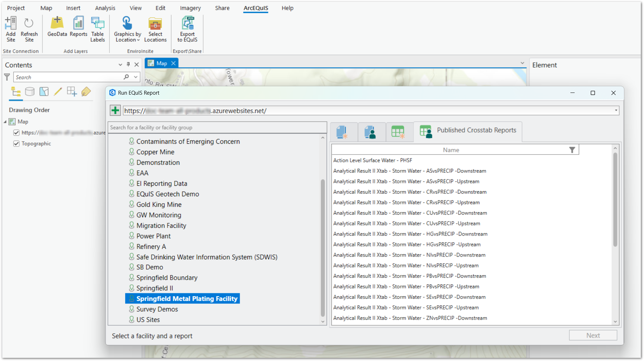The height and width of the screenshot is (361, 644).
Task: Select the Copper Mine facility
Action: click(155, 152)
